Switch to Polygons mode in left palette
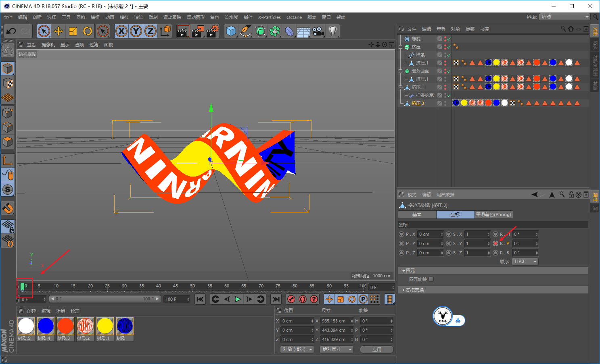 [x=8, y=142]
